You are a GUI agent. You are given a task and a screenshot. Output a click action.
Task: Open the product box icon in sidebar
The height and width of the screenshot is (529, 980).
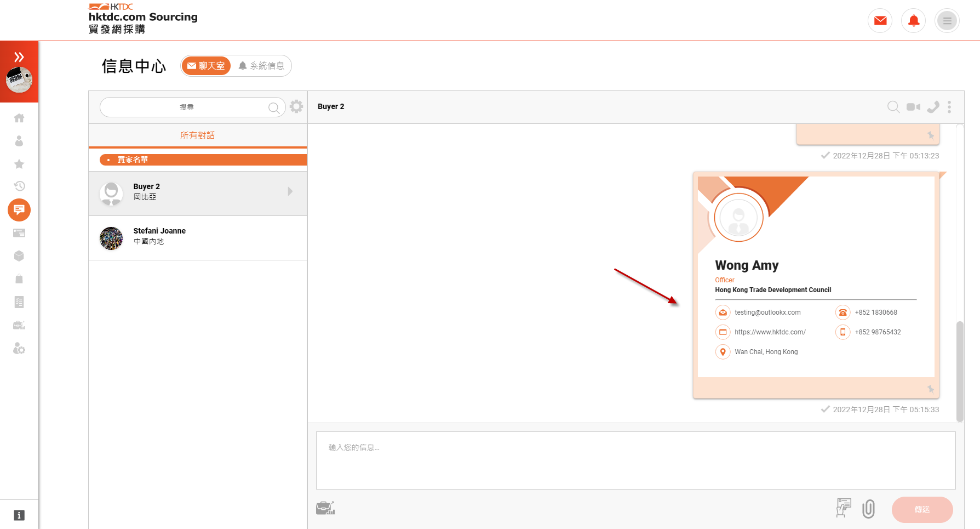pyautogui.click(x=19, y=256)
